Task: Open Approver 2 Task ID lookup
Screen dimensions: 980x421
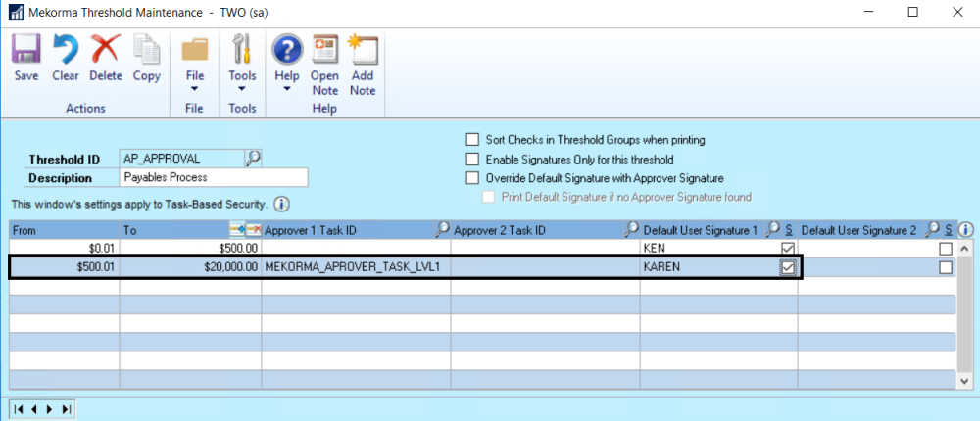Action: pos(632,230)
